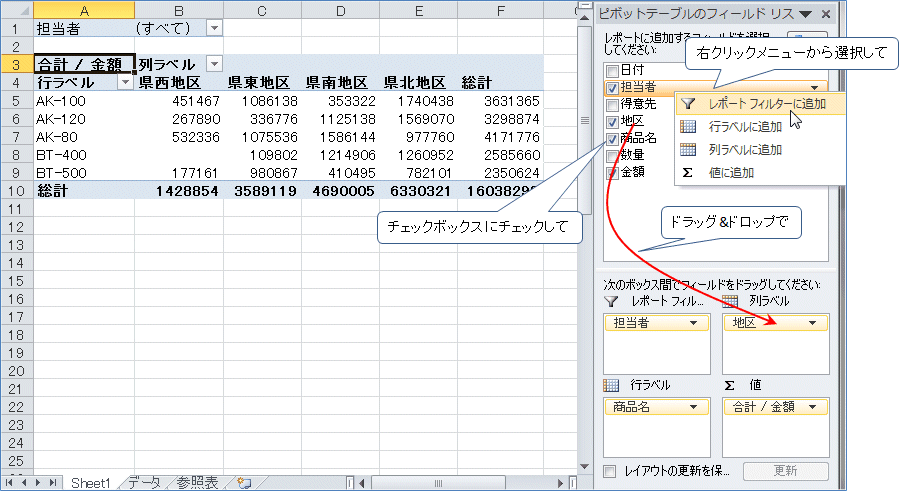900x493 pixels.
Task: Switch to the データ sheet tab
Action: pyautogui.click(x=143, y=482)
